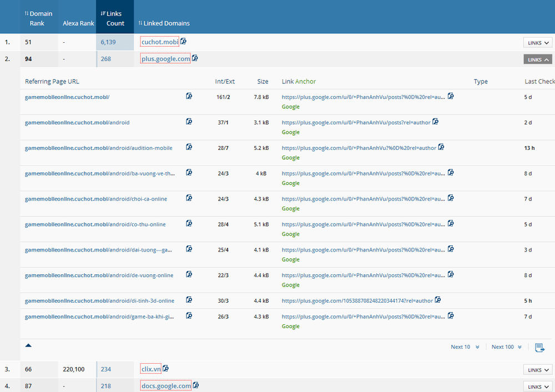The width and height of the screenshot is (555, 392).
Task: Open referring page android/co-thu-online
Action: 95,224
